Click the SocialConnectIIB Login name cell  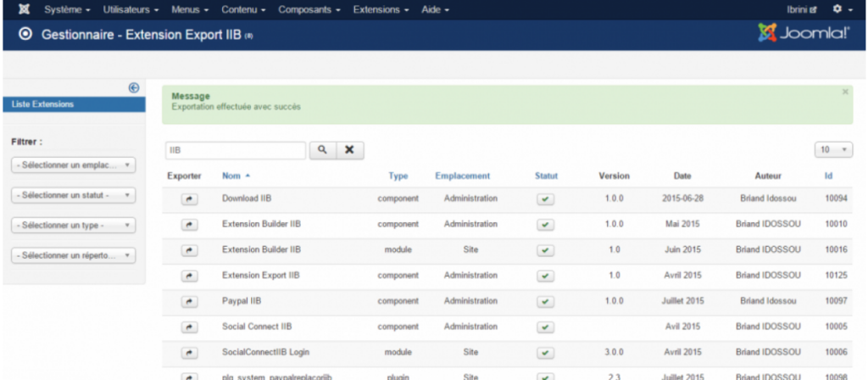[x=264, y=352]
